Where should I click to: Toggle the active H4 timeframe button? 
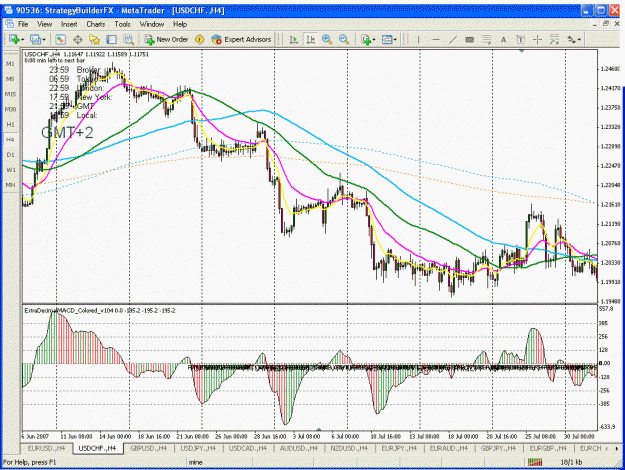[10, 140]
